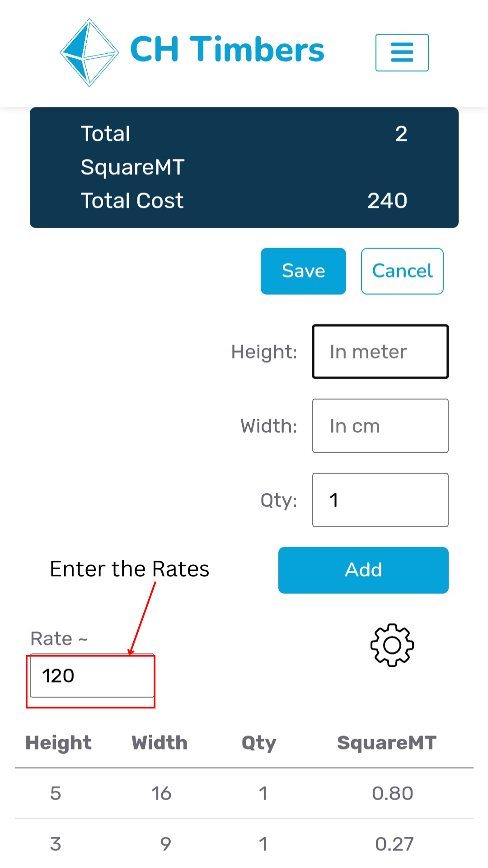488x868 pixels.
Task: Open settings via gear icon
Action: [392, 645]
